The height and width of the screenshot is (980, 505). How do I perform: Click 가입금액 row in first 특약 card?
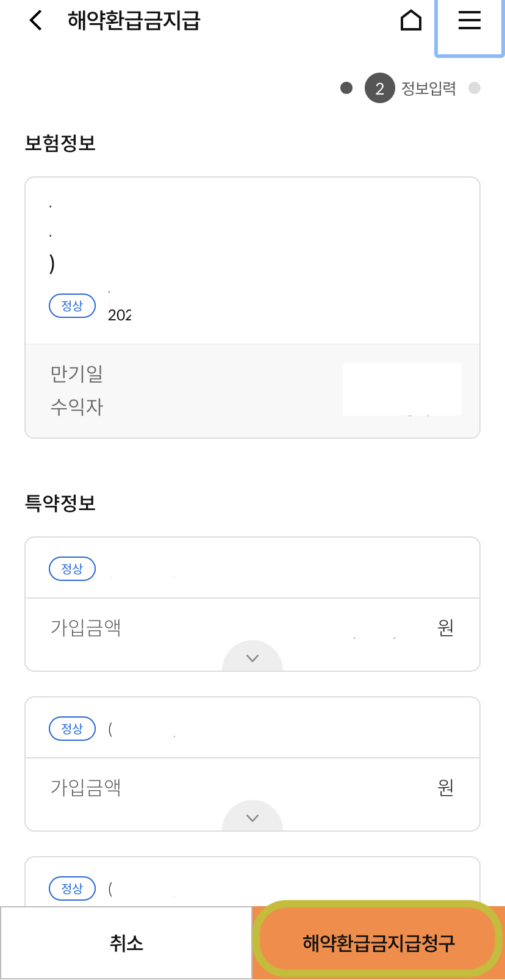pos(253,627)
